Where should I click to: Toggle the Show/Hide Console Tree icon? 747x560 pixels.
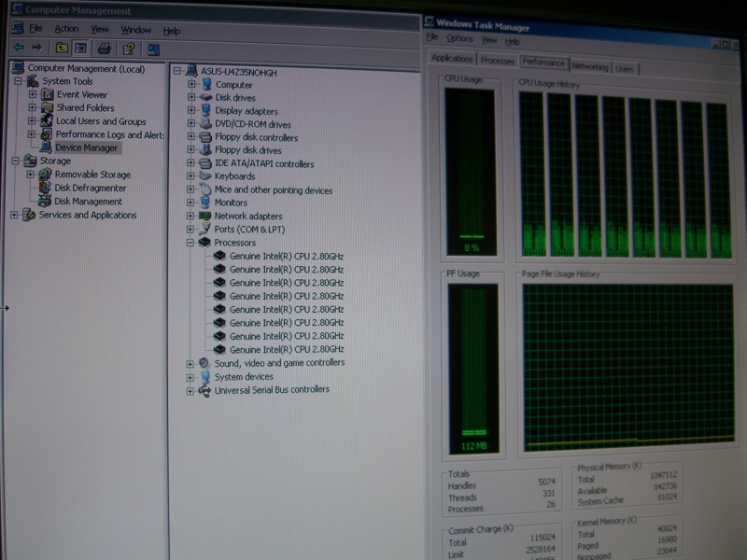tap(80, 49)
